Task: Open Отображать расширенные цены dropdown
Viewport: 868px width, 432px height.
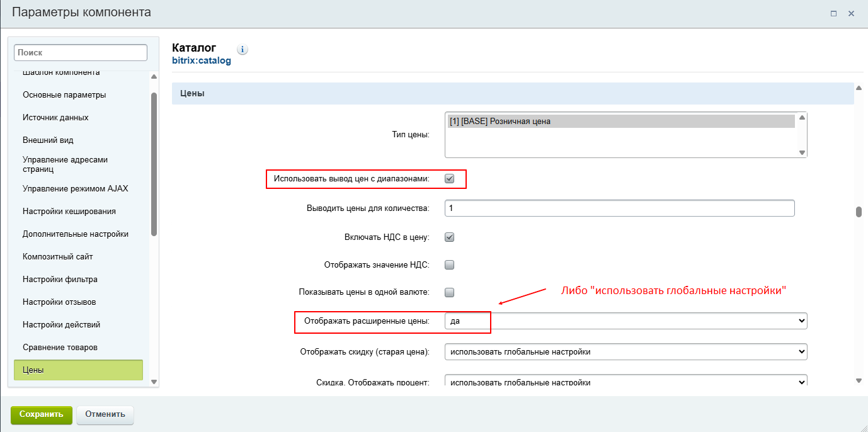Action: click(x=625, y=321)
